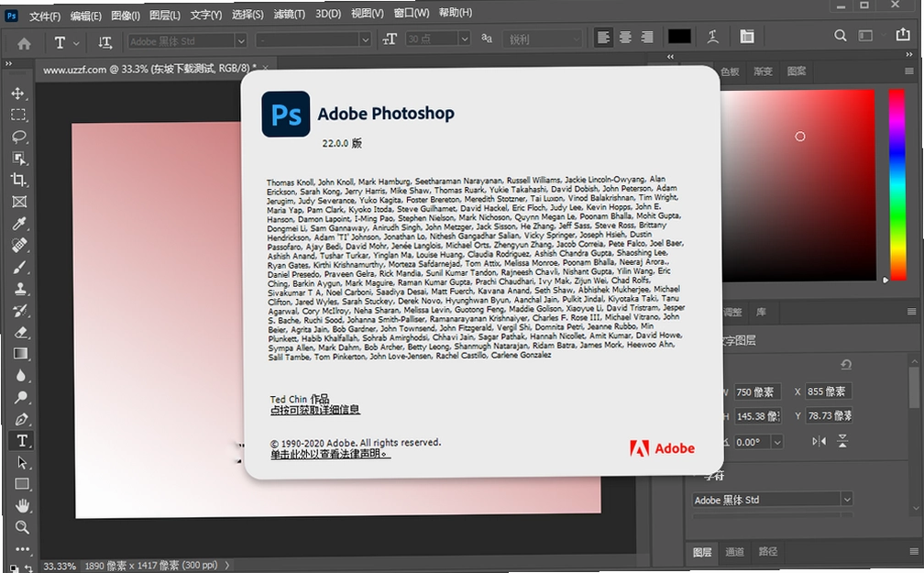Toggle center text alignment
The height and width of the screenshot is (573, 924).
625,38
